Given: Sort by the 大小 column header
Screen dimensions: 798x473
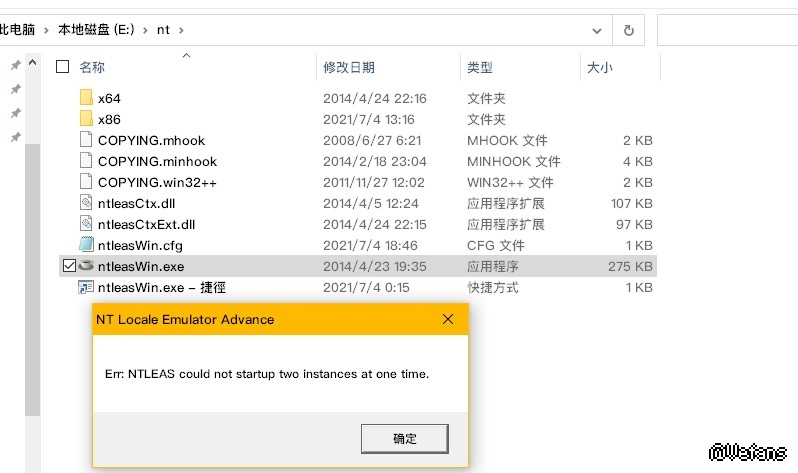Looking at the screenshot, I should 600,67.
